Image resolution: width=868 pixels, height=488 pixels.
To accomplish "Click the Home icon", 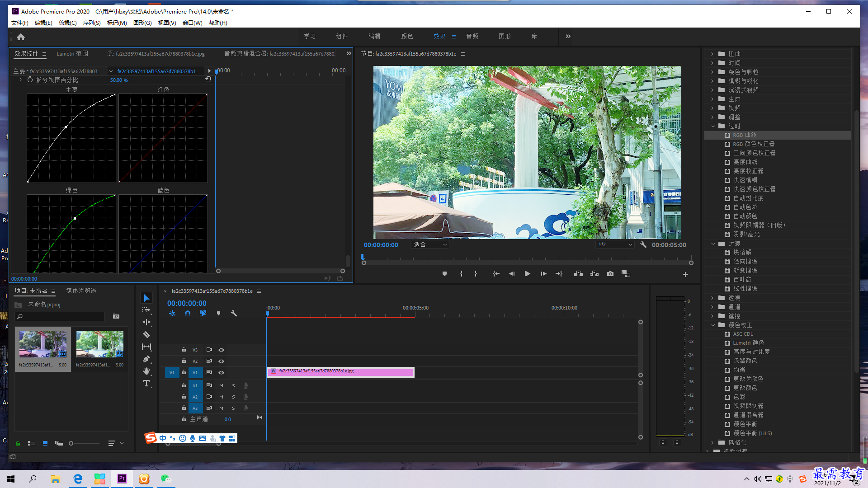I will coord(21,37).
